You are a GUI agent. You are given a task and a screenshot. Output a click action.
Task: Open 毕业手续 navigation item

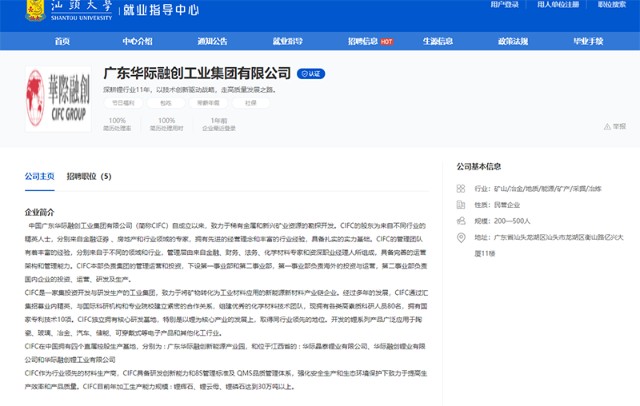point(588,41)
